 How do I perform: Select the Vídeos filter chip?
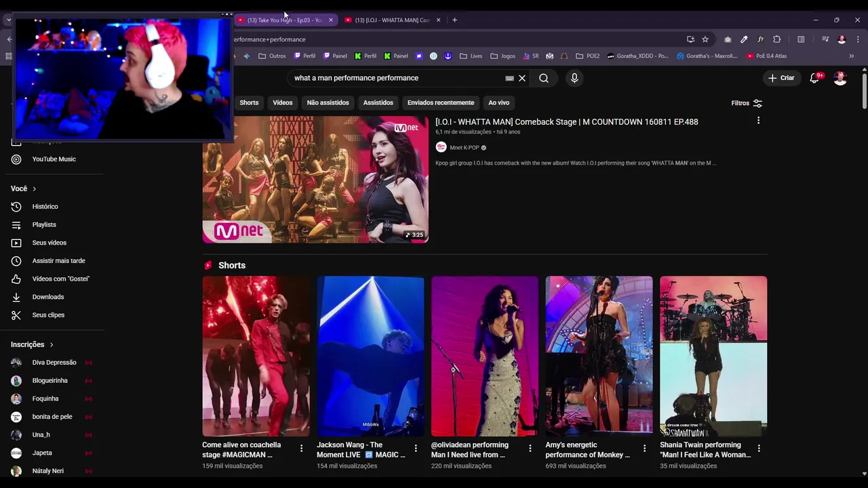283,103
